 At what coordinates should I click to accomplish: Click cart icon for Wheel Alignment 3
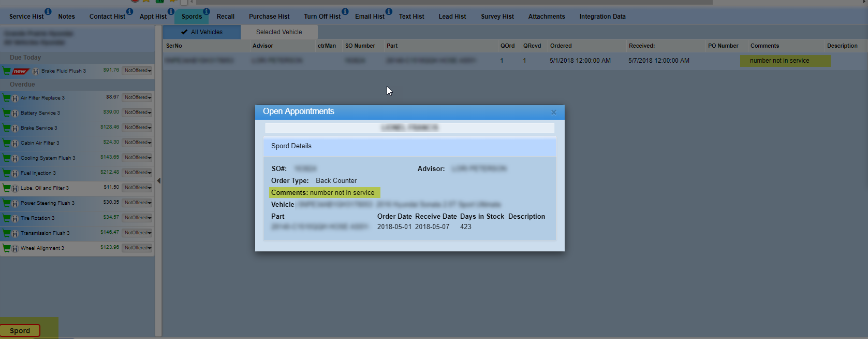coord(6,248)
